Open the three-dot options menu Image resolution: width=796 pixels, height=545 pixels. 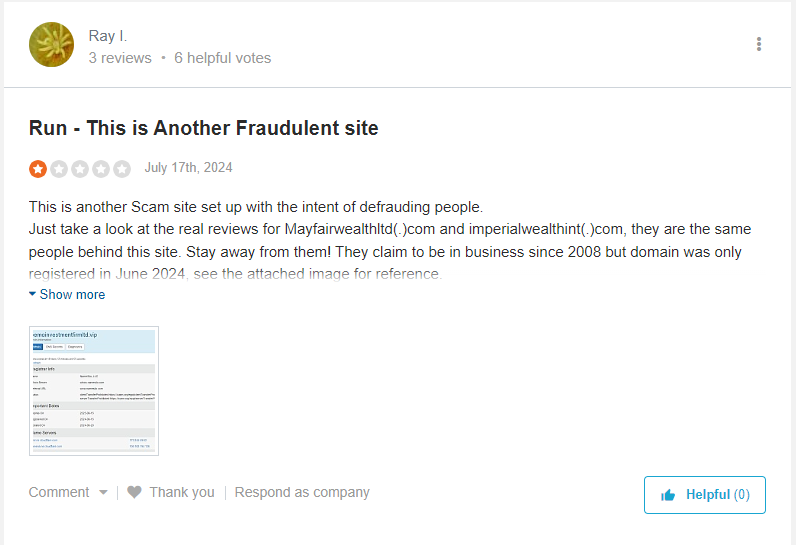pyautogui.click(x=758, y=44)
